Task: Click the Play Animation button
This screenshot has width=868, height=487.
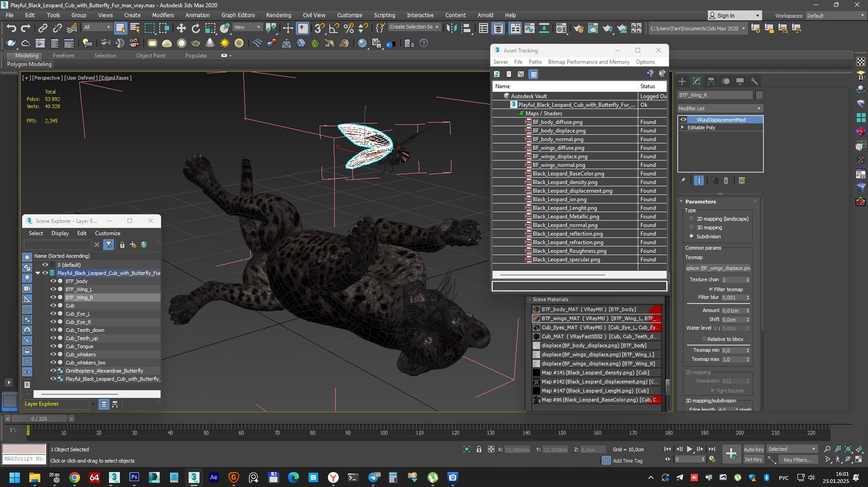Action: click(689, 449)
